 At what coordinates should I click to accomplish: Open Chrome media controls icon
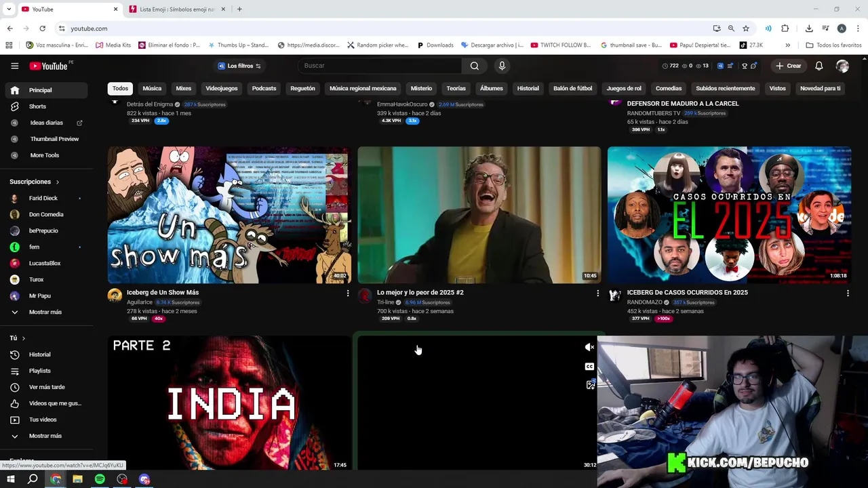pos(825,28)
